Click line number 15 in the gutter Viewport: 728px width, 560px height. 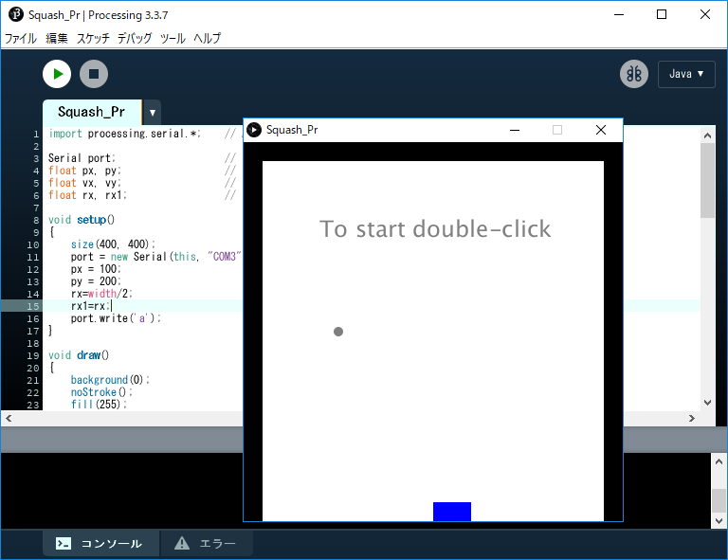[33, 306]
